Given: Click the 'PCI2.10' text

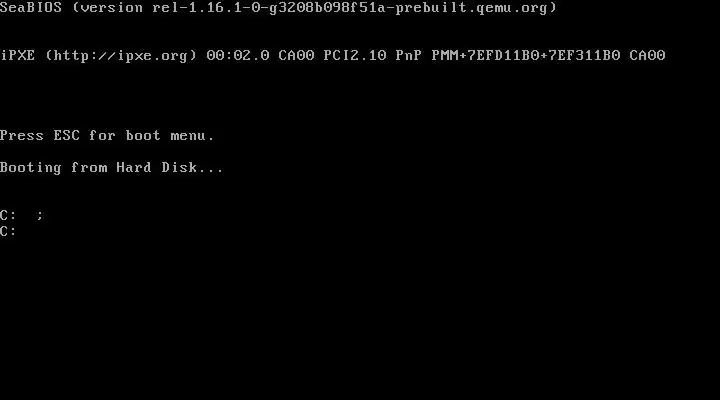Looking at the screenshot, I should click(x=355, y=56).
